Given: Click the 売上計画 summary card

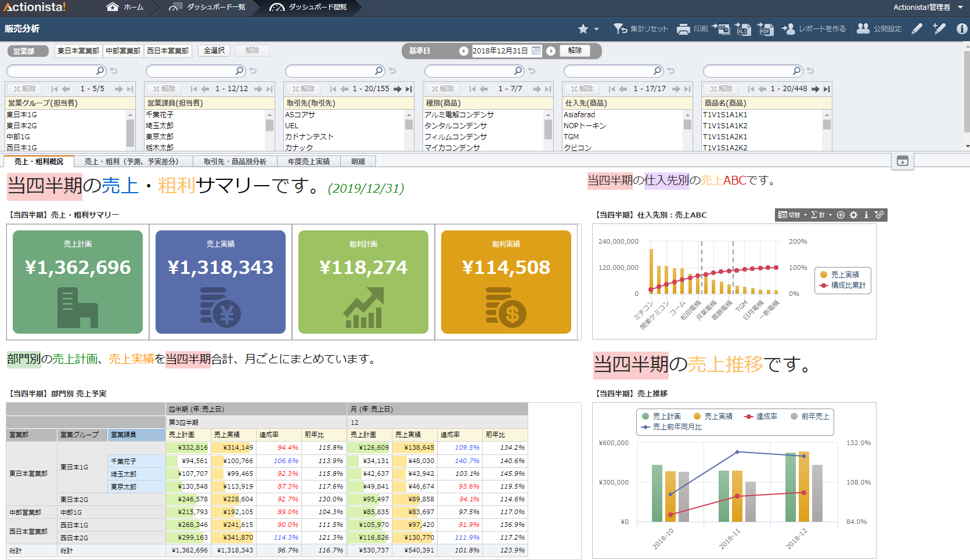Looking at the screenshot, I should point(78,282).
